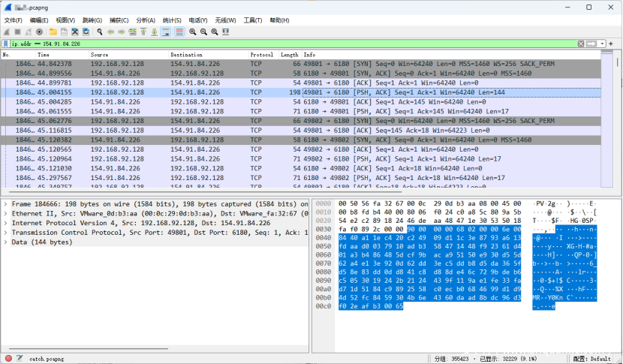Click the find packet magnifier icon

click(99, 32)
